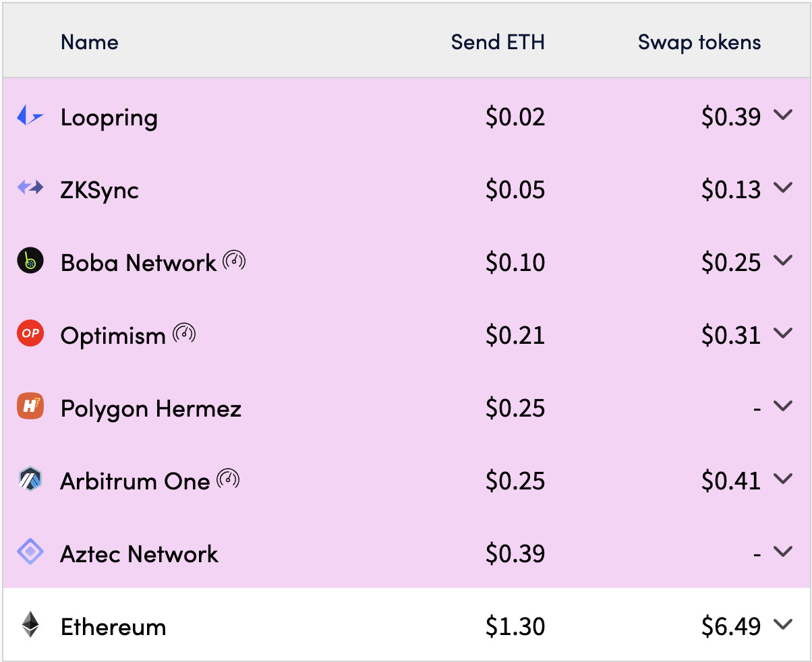Viewport: 812px width, 662px height.
Task: Sort by the Name column header
Action: (x=89, y=42)
